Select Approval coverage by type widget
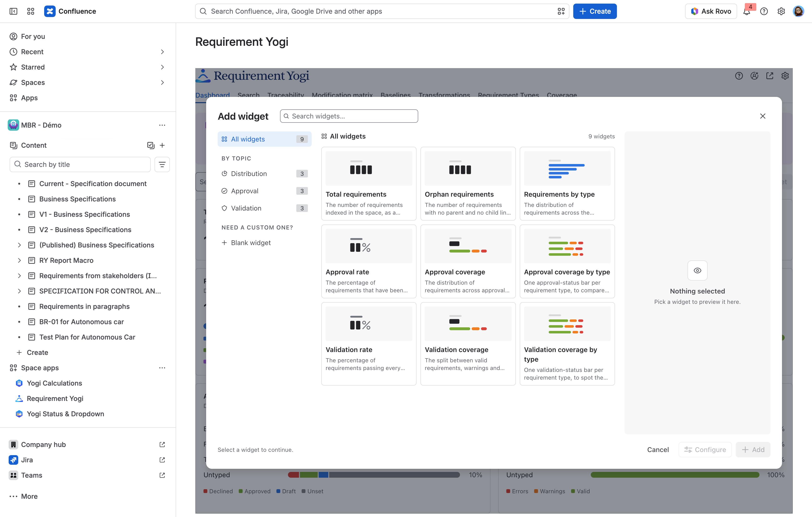The height and width of the screenshot is (517, 812). coord(567,262)
